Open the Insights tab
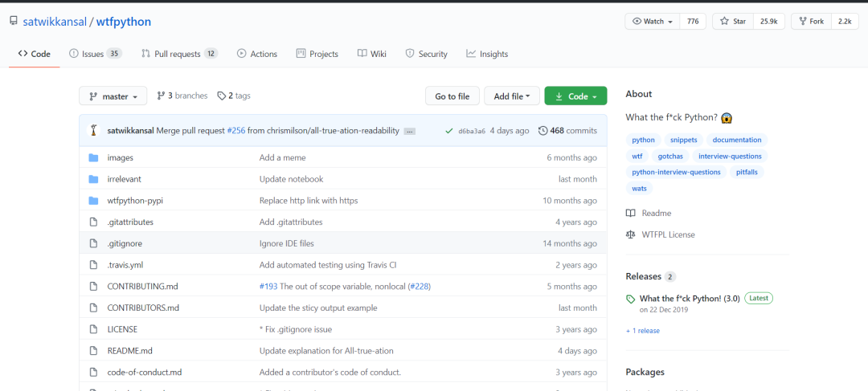868x391 pixels. 487,54
